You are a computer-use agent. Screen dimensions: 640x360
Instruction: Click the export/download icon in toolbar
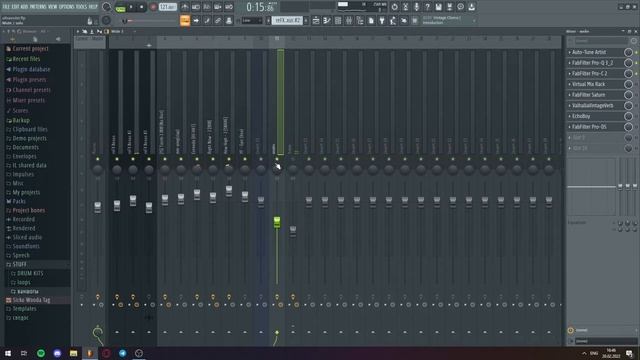click(471, 7)
